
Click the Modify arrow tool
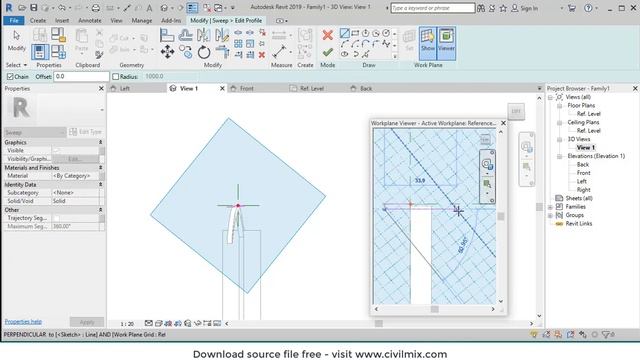point(16,40)
